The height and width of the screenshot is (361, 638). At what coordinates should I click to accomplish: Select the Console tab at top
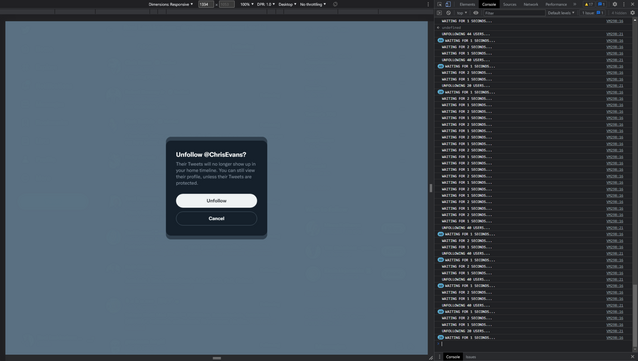pyautogui.click(x=489, y=4)
